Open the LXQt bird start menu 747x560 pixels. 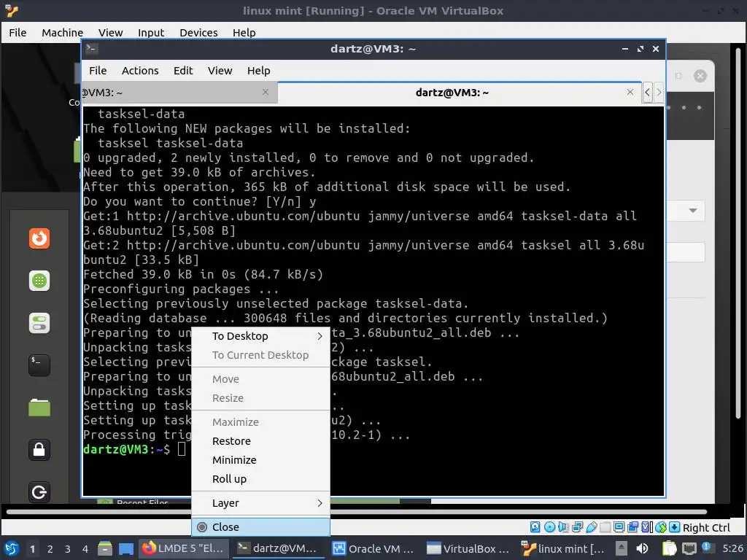coord(12,548)
